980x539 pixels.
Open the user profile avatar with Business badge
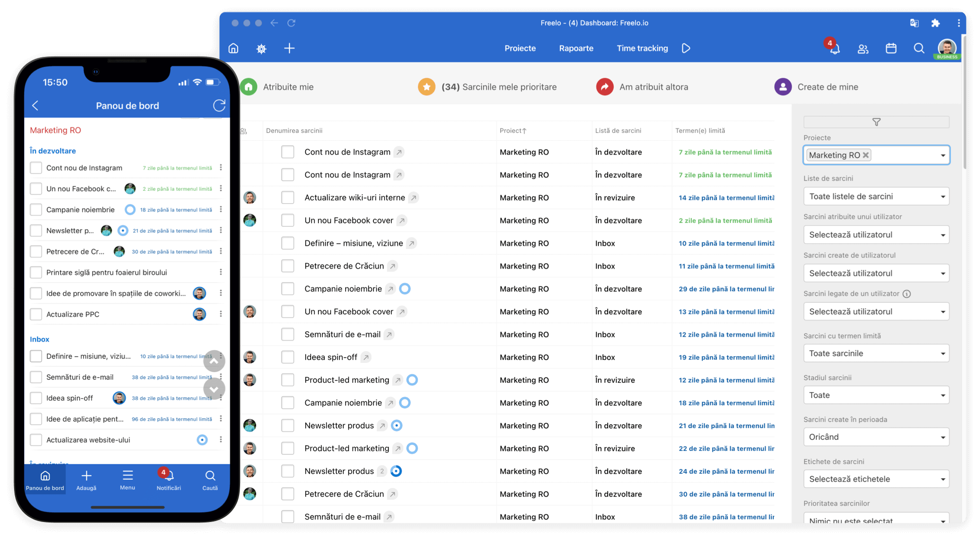pos(947,48)
